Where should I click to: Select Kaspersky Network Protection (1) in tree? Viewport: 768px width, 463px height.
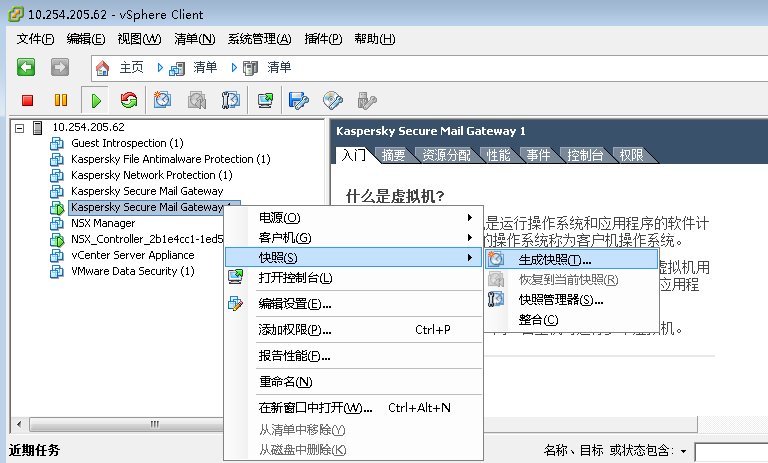pyautogui.click(x=151, y=175)
